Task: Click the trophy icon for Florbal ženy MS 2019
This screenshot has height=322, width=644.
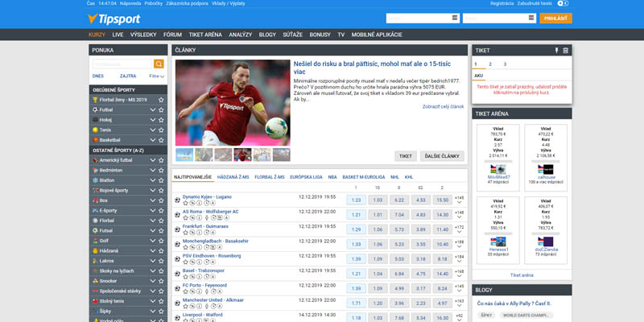Action: (95, 100)
